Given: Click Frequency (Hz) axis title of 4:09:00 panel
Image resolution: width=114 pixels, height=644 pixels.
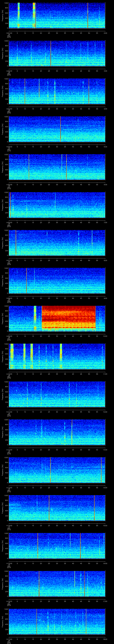Looking at the screenshot, I should point(3,318).
